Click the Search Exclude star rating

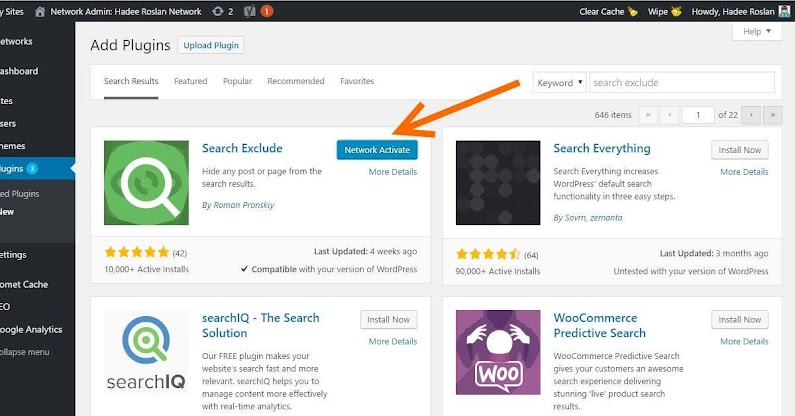136,252
